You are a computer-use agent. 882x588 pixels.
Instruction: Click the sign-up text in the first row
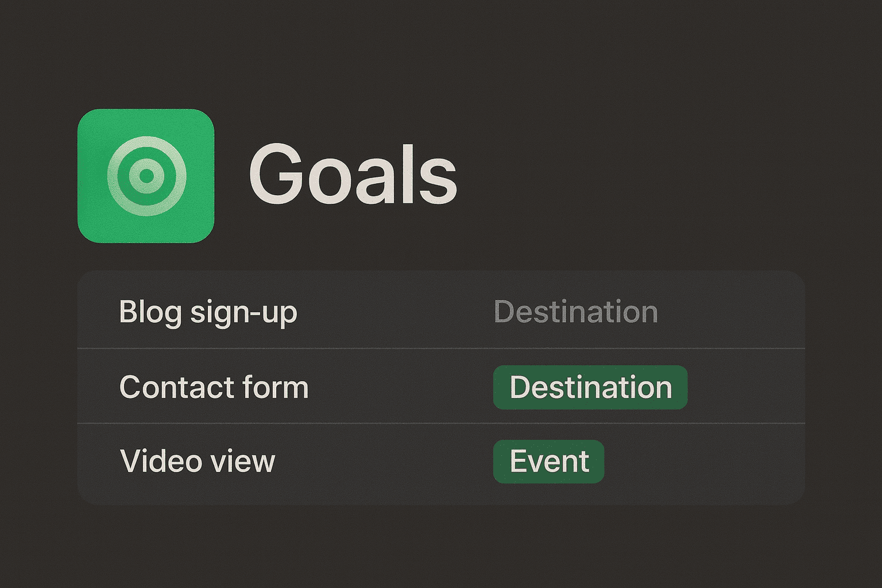coord(243,314)
